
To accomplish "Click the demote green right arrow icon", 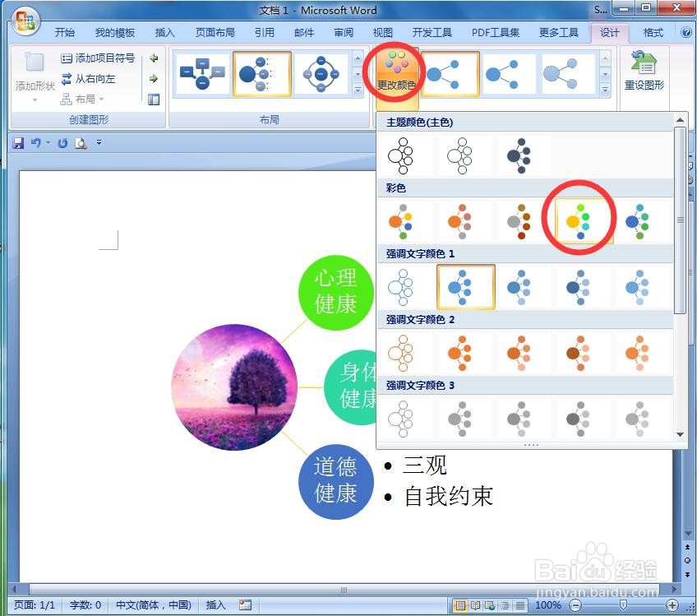I will (154, 79).
